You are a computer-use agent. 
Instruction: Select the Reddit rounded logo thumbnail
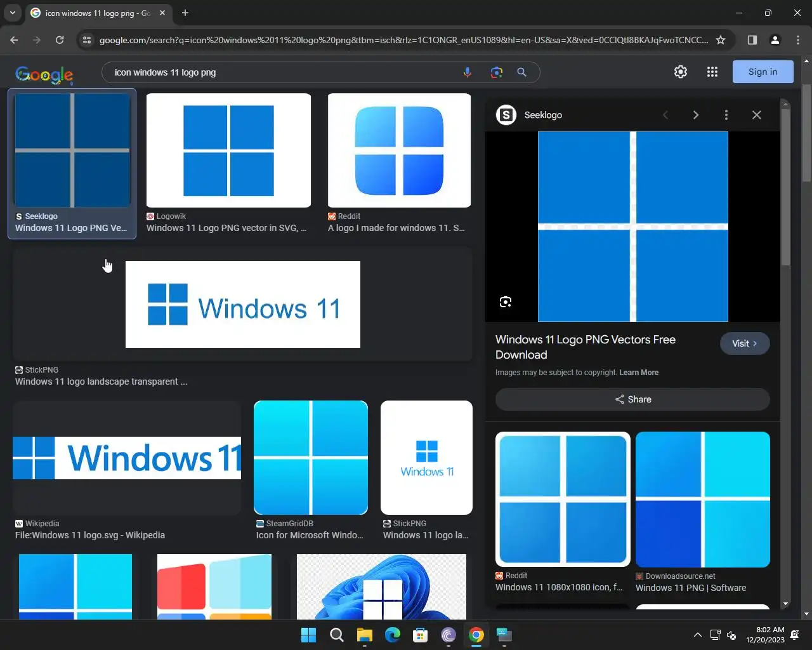point(399,150)
